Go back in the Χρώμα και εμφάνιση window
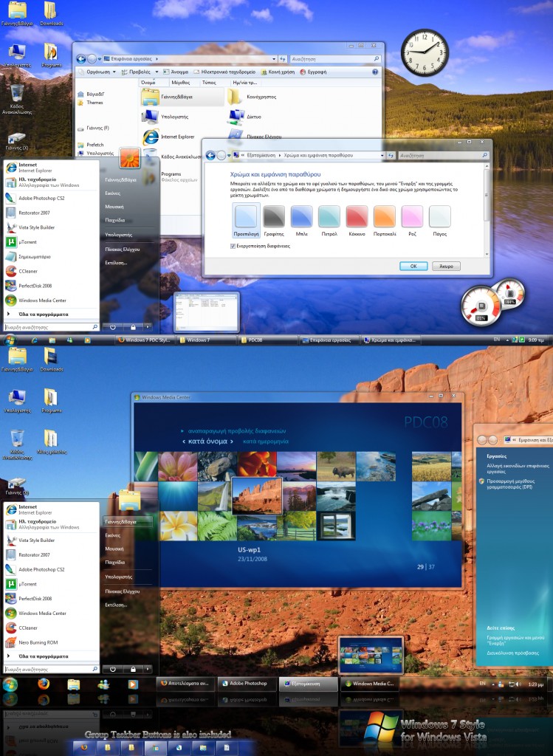 coord(210,155)
